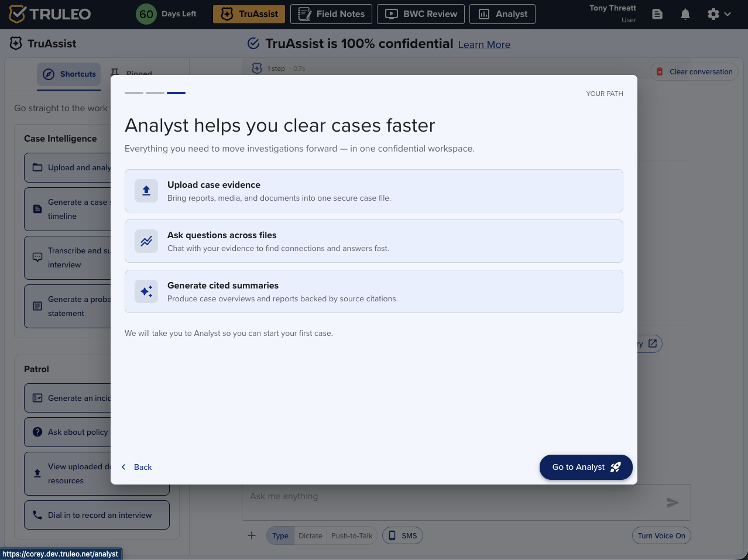This screenshot has height=560, width=748.
Task: Click the Go to Analyst button
Action: click(x=586, y=467)
